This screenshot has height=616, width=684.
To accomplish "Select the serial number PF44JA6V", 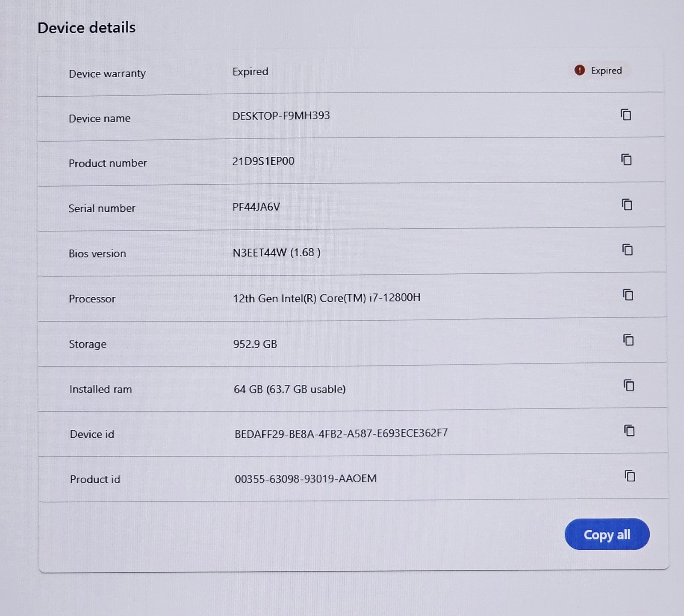I will (256, 207).
